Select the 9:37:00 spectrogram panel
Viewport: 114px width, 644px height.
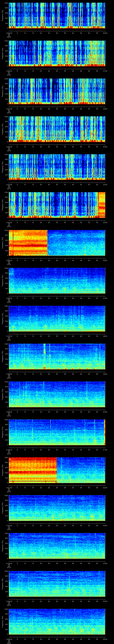(x=57, y=318)
